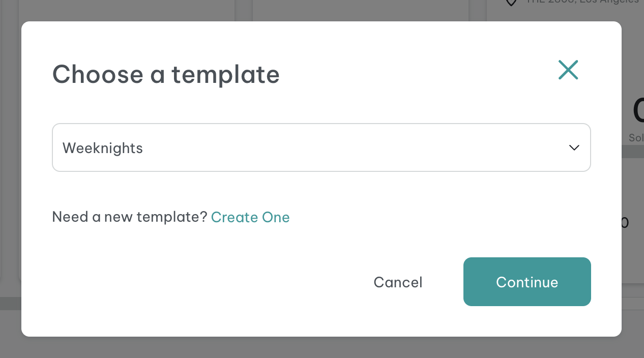This screenshot has height=358, width=644.
Task: Close the Choose a template dialog
Action: click(568, 70)
